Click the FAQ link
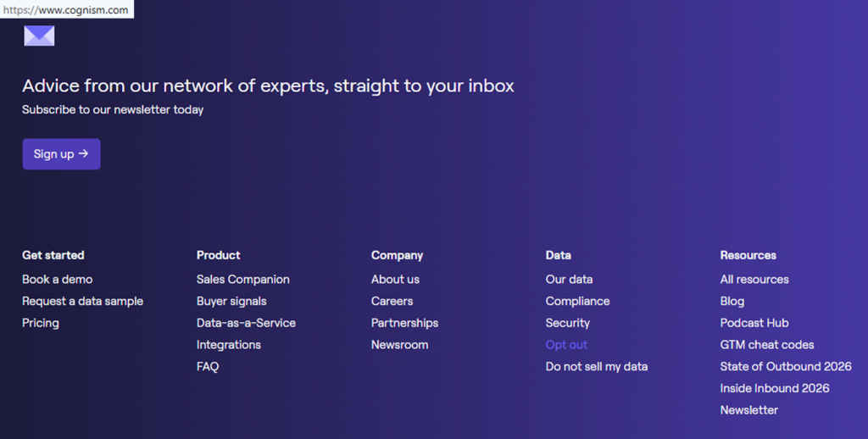The height and width of the screenshot is (439, 868). (x=208, y=367)
